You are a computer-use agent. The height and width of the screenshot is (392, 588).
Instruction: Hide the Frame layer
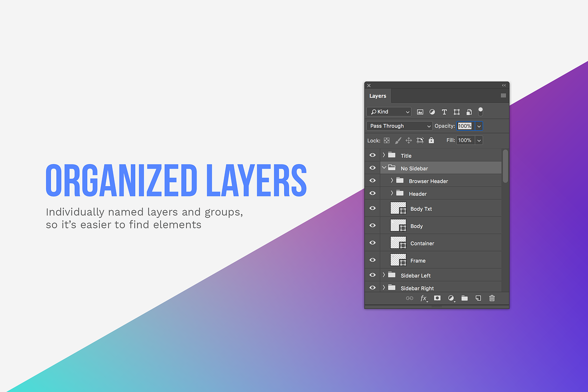pos(372,260)
